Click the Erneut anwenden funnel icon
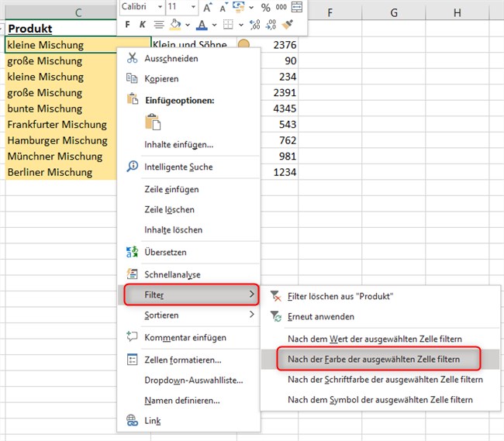The width and height of the screenshot is (504, 441). point(276,316)
